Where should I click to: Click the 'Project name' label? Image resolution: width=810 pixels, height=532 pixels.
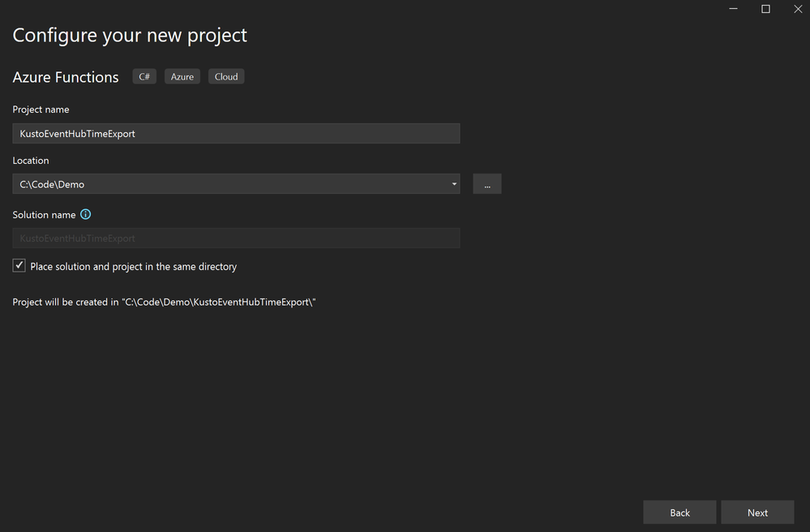41,109
